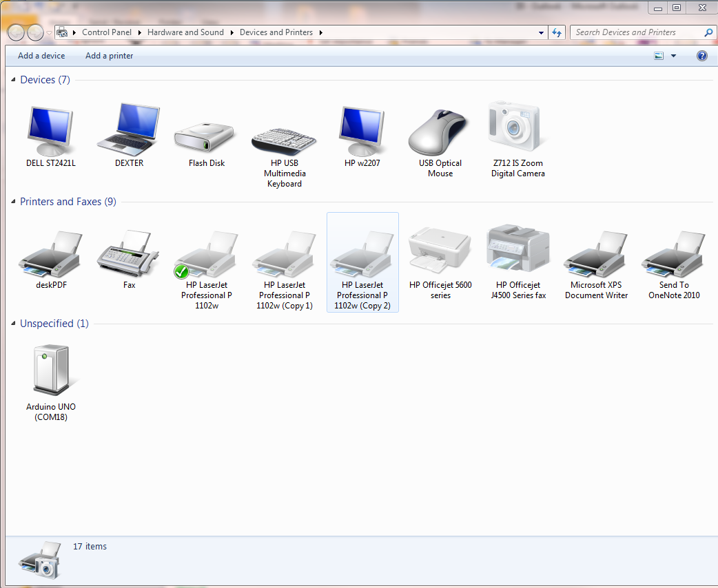Collapse the Unspecified (1) group

[x=13, y=323]
